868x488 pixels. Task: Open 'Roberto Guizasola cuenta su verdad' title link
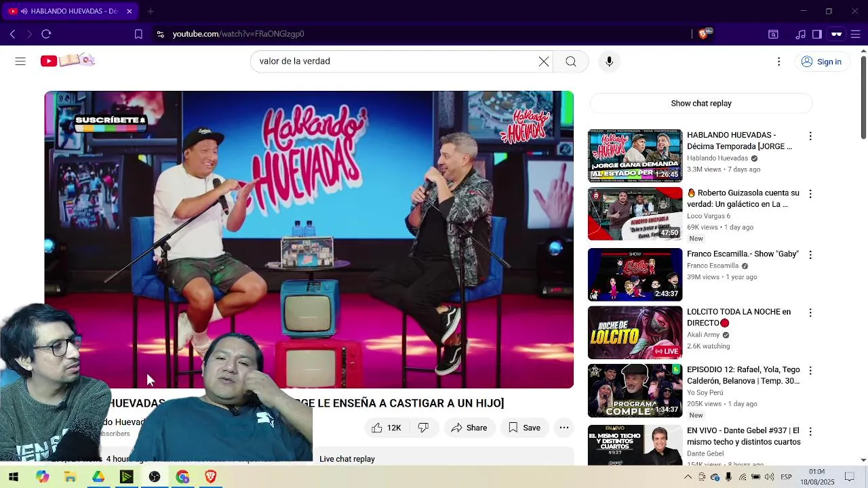tap(743, 199)
